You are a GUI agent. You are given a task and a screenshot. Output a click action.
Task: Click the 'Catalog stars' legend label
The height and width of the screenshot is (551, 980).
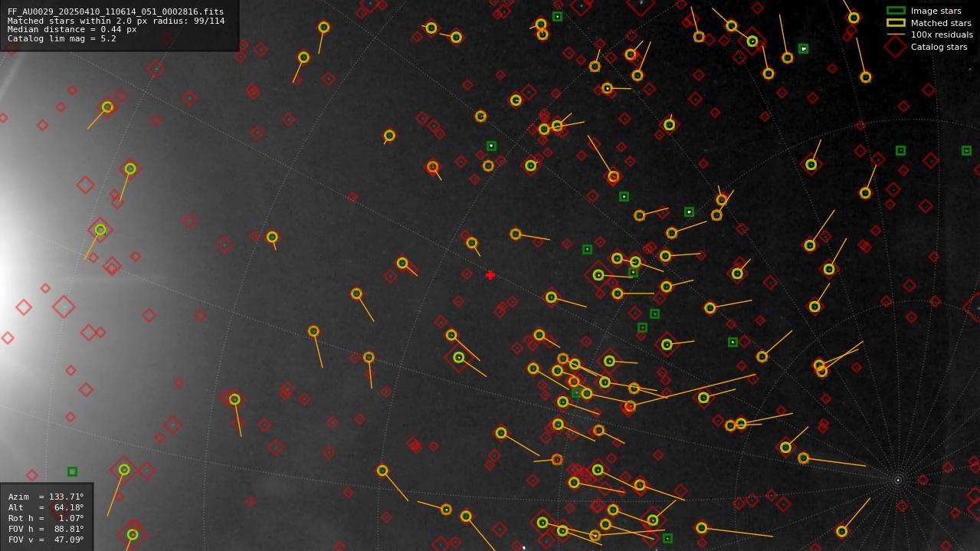tap(939, 47)
